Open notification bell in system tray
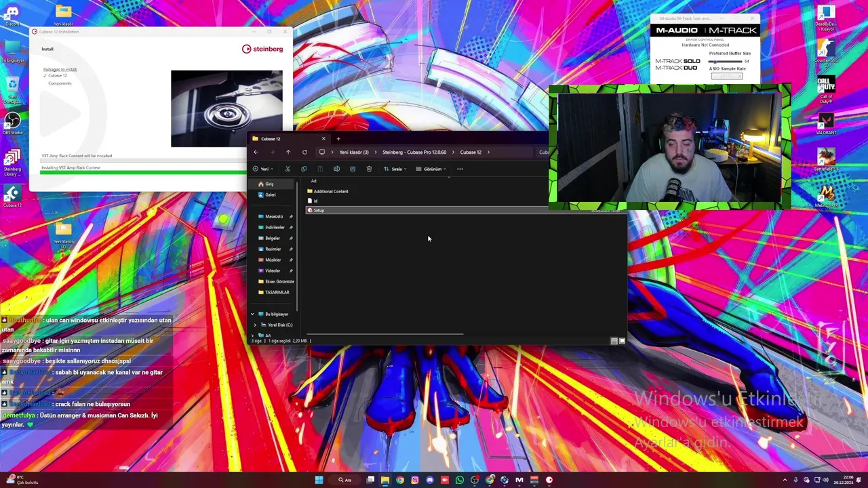868x488 pixels. pyautogui.click(x=859, y=480)
